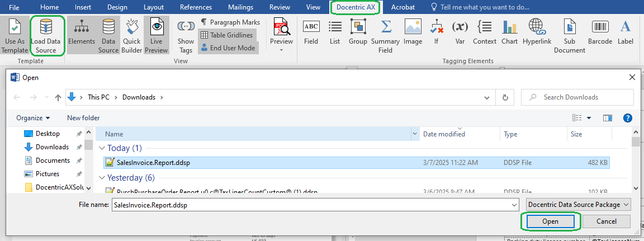
Task: Switch to the Design tab
Action: 117,7
